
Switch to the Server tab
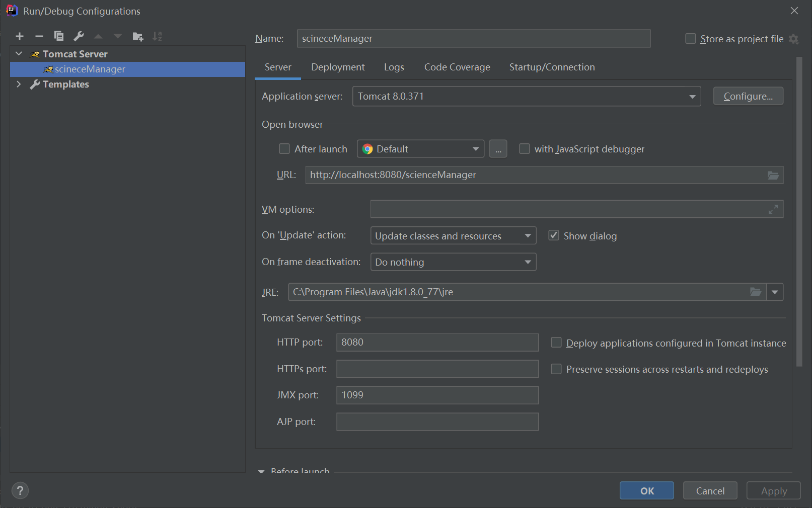point(278,67)
